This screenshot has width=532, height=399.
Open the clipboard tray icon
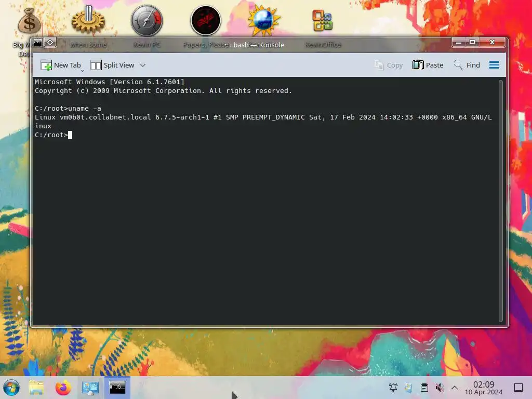[x=424, y=388]
